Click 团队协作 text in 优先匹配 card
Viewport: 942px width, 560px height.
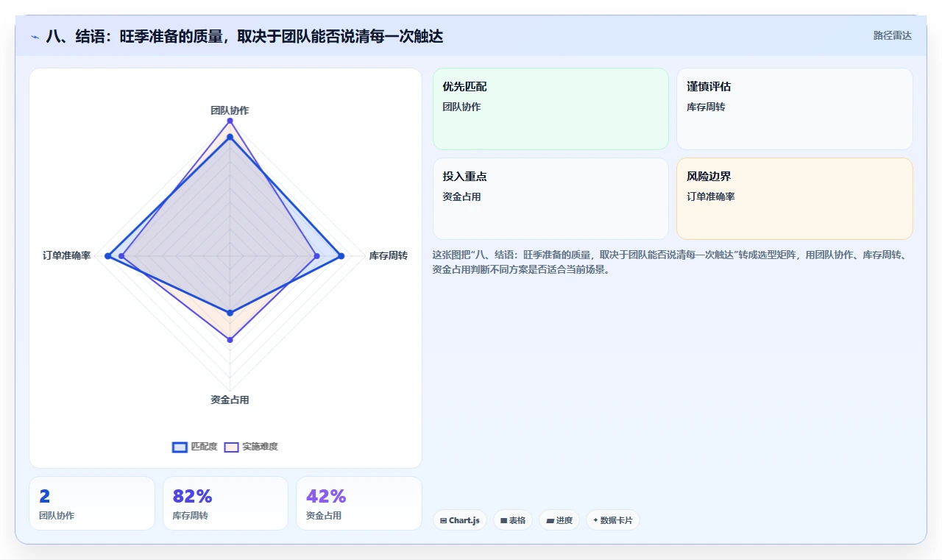[x=461, y=107]
